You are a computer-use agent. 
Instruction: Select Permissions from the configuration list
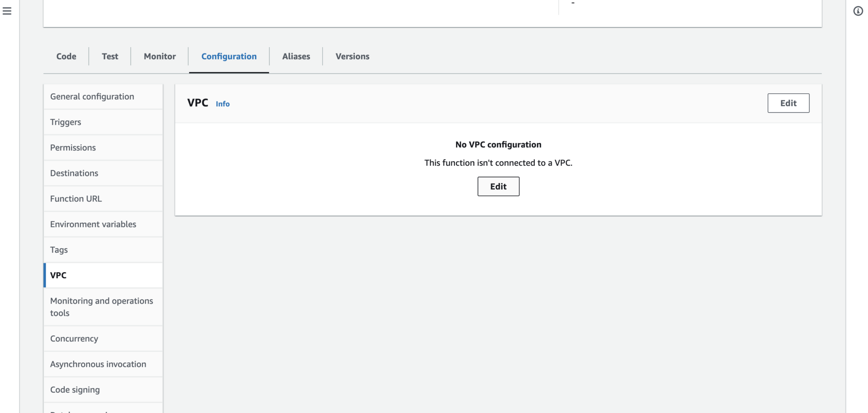point(73,147)
